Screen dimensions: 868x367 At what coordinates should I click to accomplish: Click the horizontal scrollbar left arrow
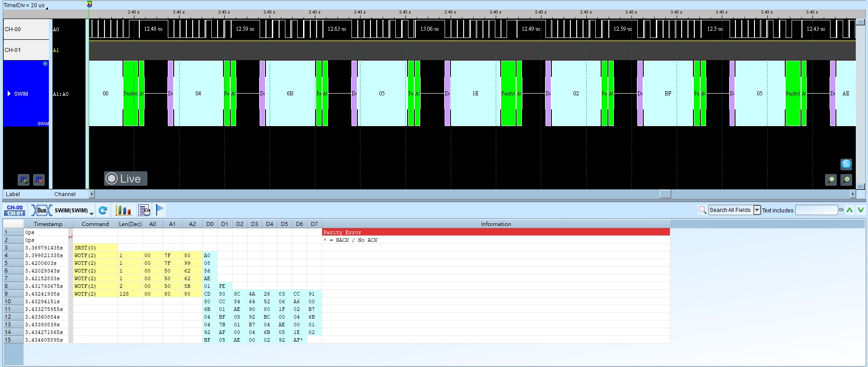(92, 194)
